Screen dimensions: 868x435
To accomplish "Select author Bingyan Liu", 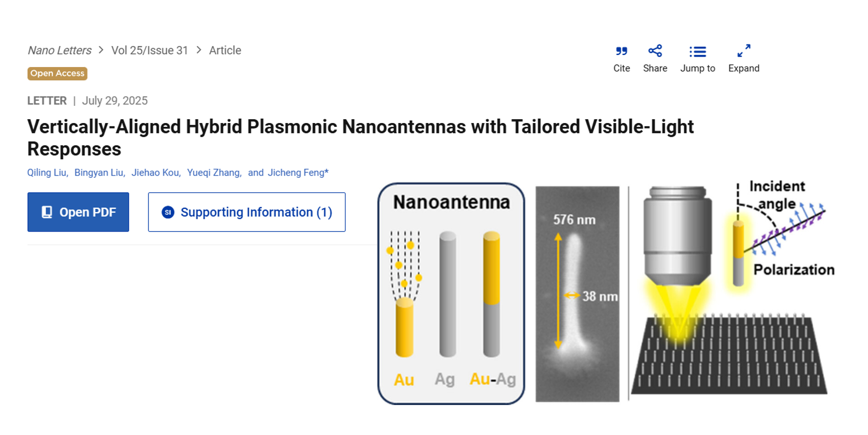I will point(99,173).
